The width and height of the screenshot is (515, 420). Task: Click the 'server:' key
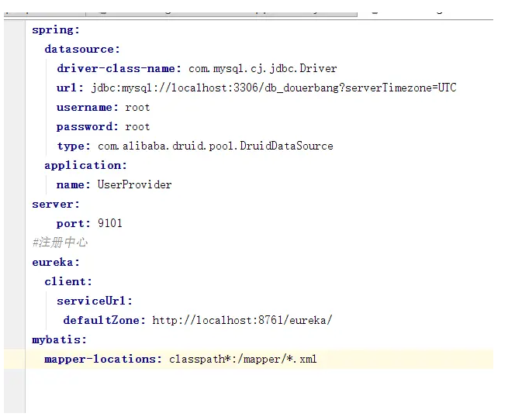click(56, 204)
